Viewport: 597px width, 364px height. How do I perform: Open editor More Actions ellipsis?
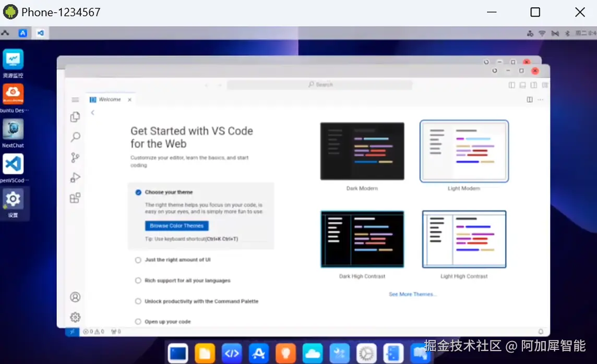tap(541, 100)
